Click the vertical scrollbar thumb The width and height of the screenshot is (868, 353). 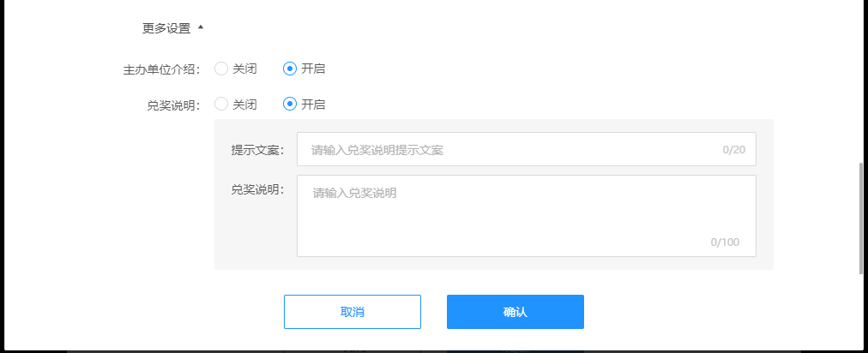(861, 218)
